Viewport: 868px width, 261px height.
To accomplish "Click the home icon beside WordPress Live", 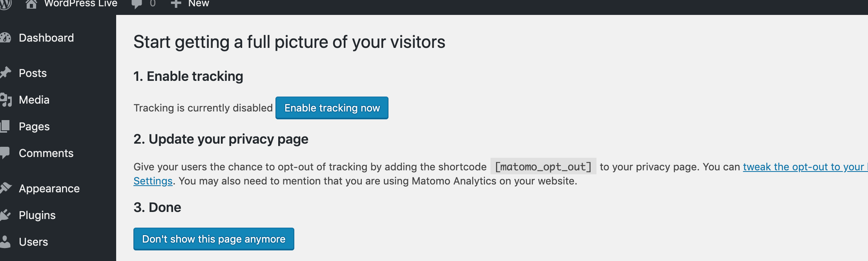I will point(31,4).
